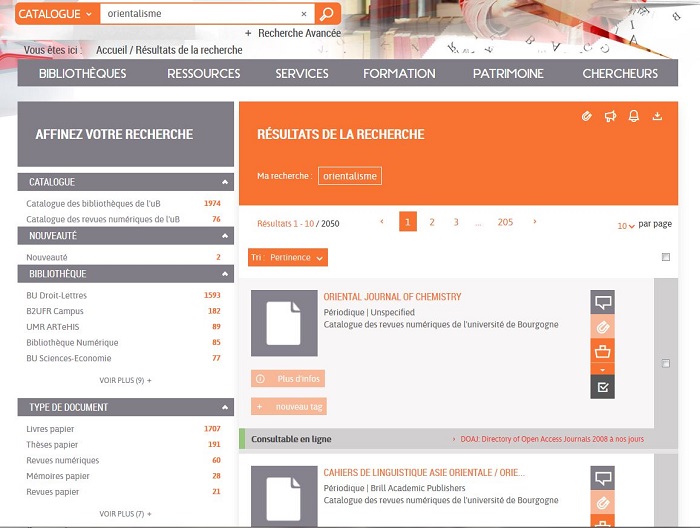Viewport: 700px width, 528px height.
Task: Click the Plus d'infos button
Action: click(288, 379)
